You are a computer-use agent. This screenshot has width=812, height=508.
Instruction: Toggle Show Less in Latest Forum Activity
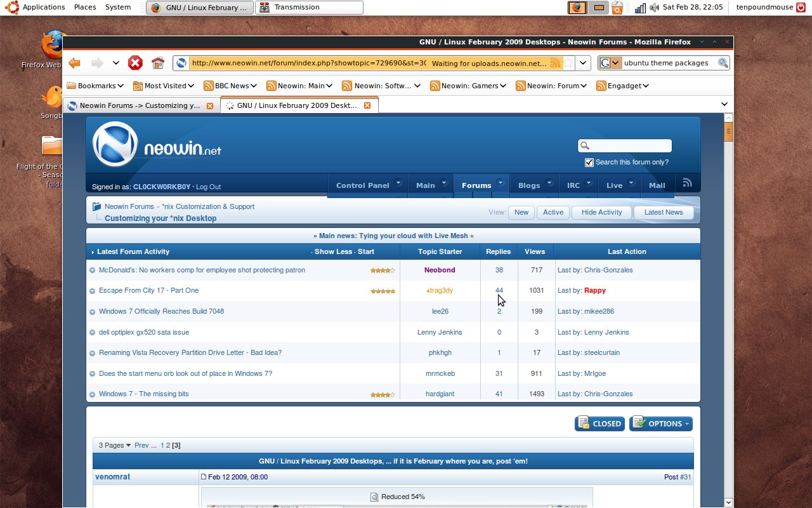click(x=333, y=251)
